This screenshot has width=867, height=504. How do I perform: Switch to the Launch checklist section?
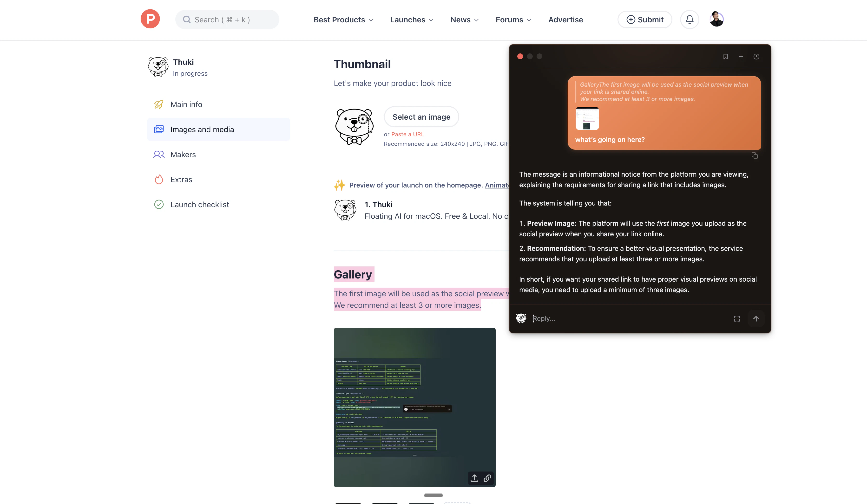200,204
